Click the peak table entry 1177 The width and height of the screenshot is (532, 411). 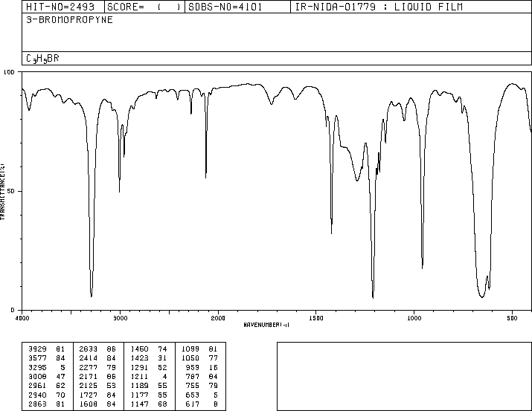(139, 395)
